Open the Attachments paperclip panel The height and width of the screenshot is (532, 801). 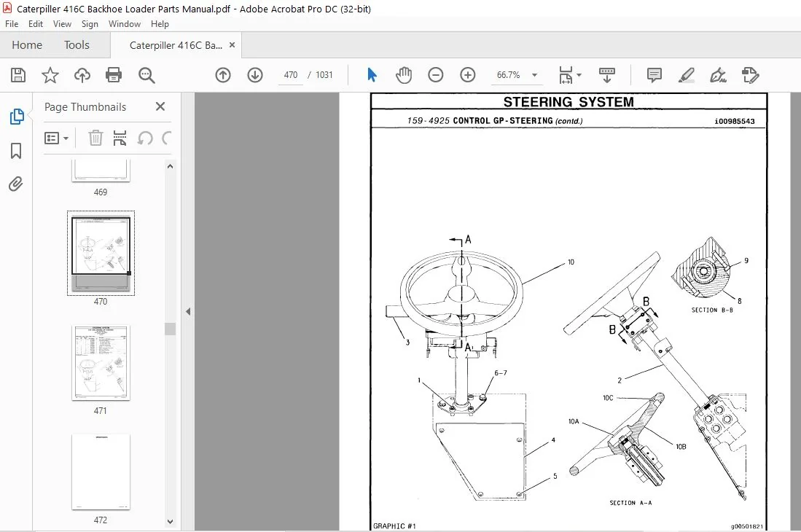(16, 184)
